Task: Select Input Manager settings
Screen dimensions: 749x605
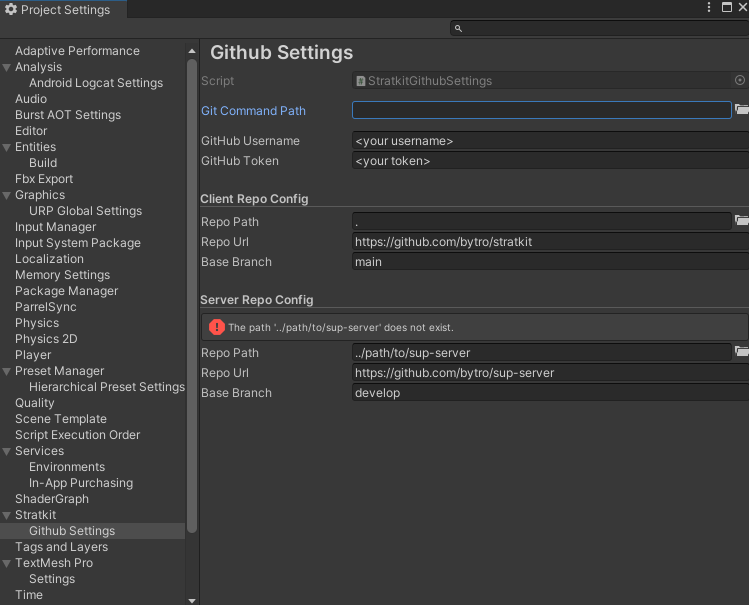Action: pos(55,227)
